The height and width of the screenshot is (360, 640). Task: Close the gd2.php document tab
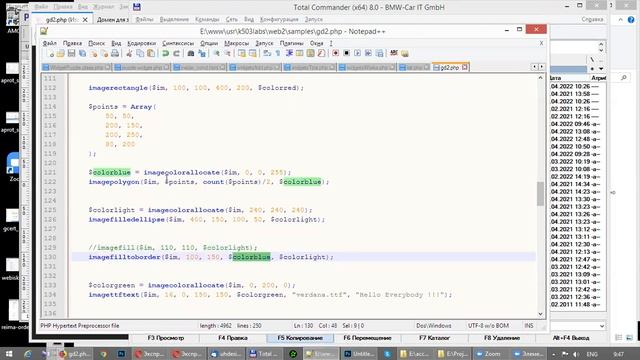pyautogui.click(x=464, y=67)
